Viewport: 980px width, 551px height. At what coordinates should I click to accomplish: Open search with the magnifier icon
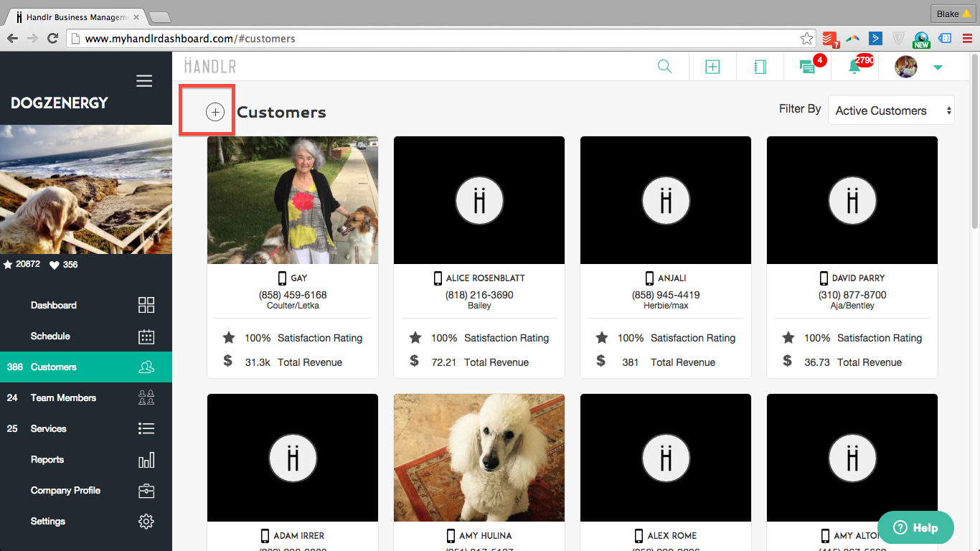click(x=664, y=67)
